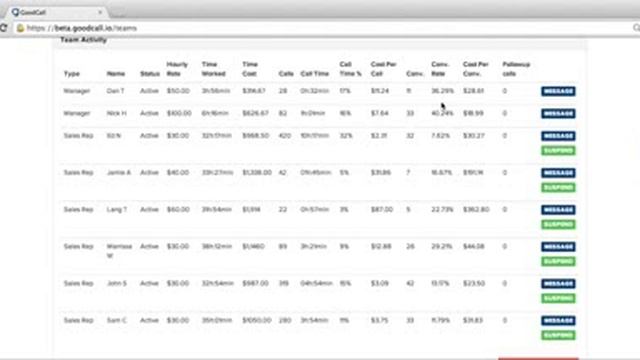Click the 420 calls value for Ed N
Screen dimensions: 640x360
(x=284, y=136)
